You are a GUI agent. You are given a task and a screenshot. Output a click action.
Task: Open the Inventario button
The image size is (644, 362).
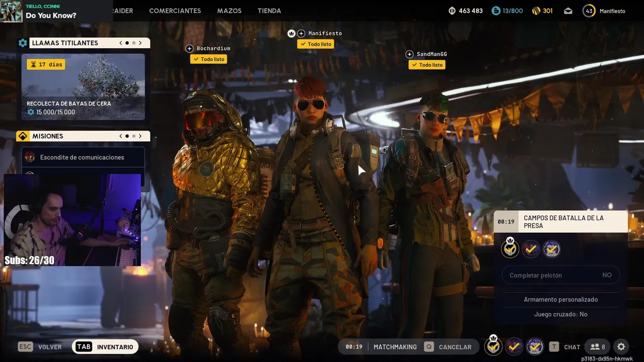point(105,347)
